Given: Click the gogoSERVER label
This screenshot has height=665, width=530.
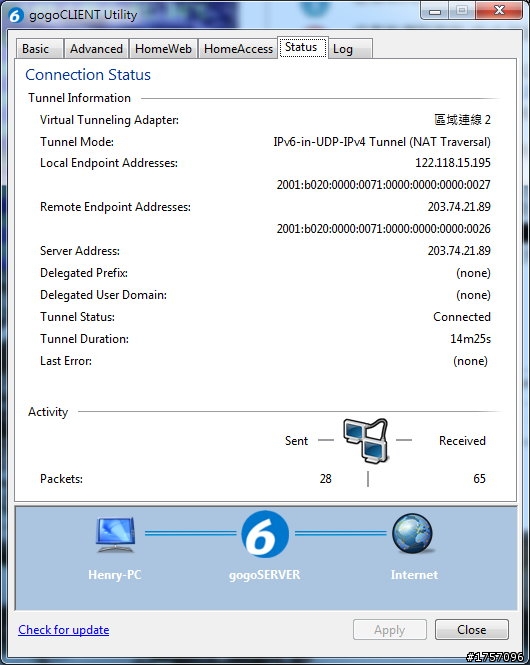Looking at the screenshot, I should pos(265,575).
